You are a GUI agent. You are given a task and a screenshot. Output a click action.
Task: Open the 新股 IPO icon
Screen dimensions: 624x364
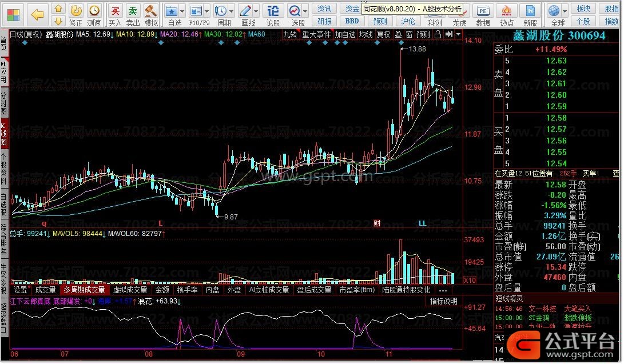(x=530, y=11)
